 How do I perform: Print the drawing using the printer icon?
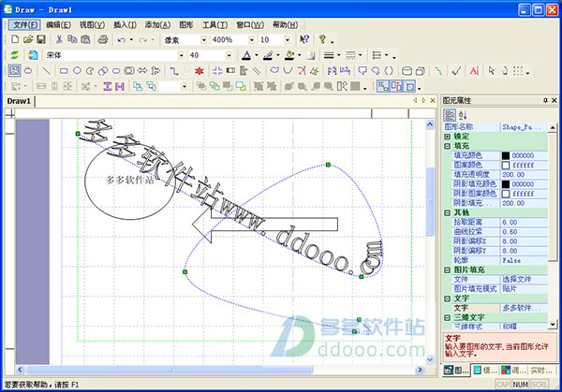[103, 39]
